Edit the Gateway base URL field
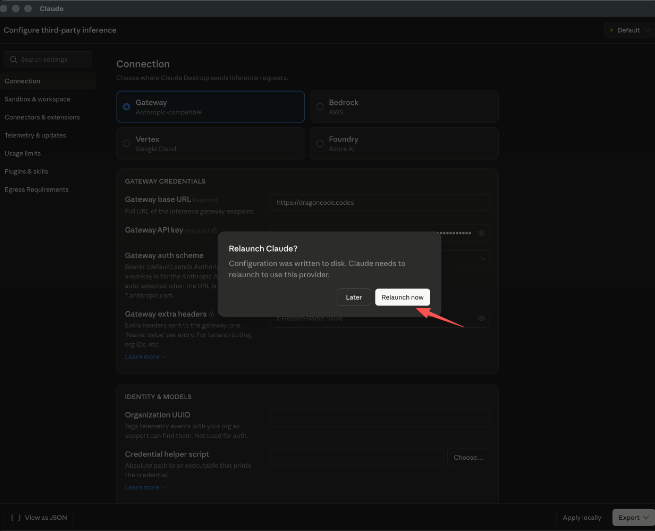The image size is (655, 531). (x=380, y=203)
